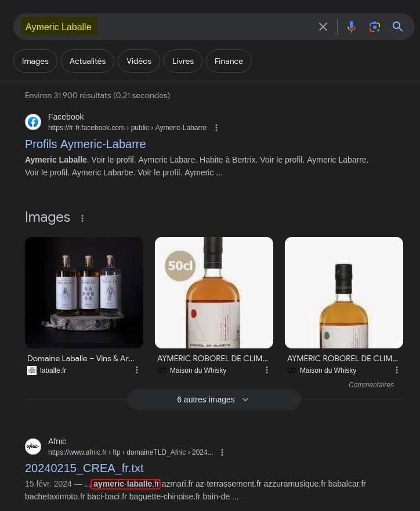Expand the 6 autres images section
This screenshot has width=420, height=511.
[x=214, y=400]
